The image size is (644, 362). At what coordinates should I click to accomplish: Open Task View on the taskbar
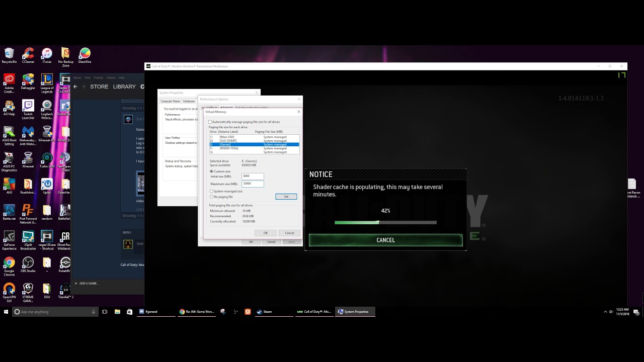tap(105, 312)
